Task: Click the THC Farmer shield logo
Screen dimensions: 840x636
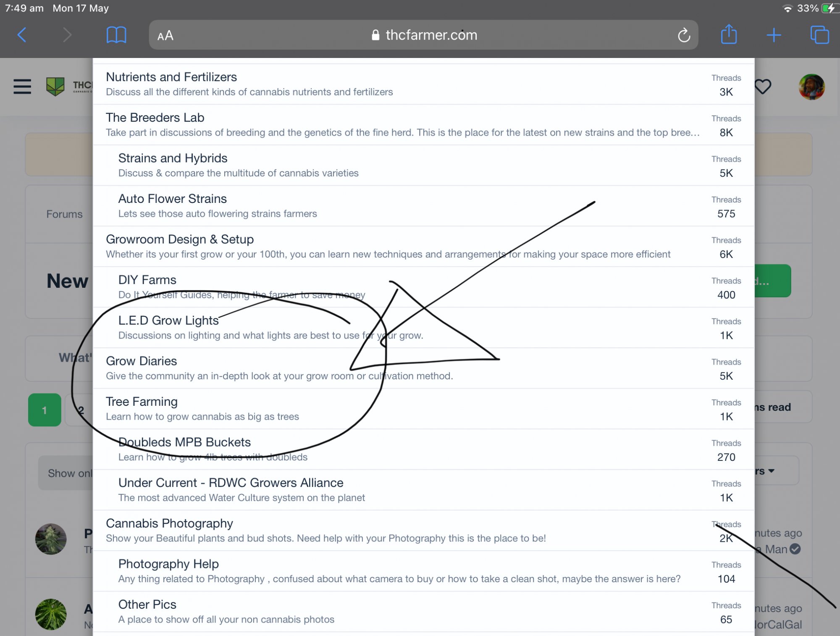Action: coord(55,86)
